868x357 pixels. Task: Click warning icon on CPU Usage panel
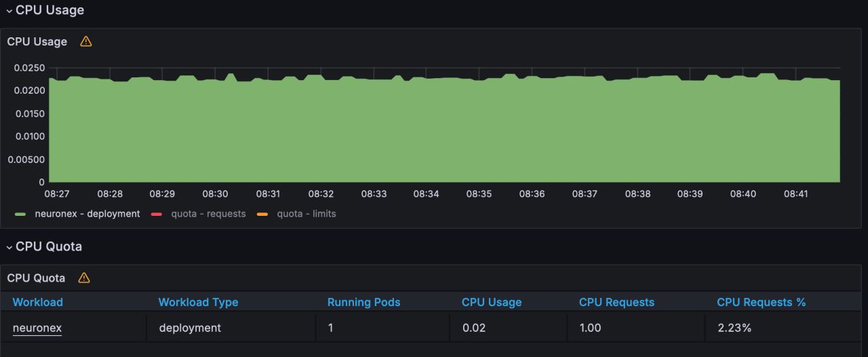tap(85, 41)
